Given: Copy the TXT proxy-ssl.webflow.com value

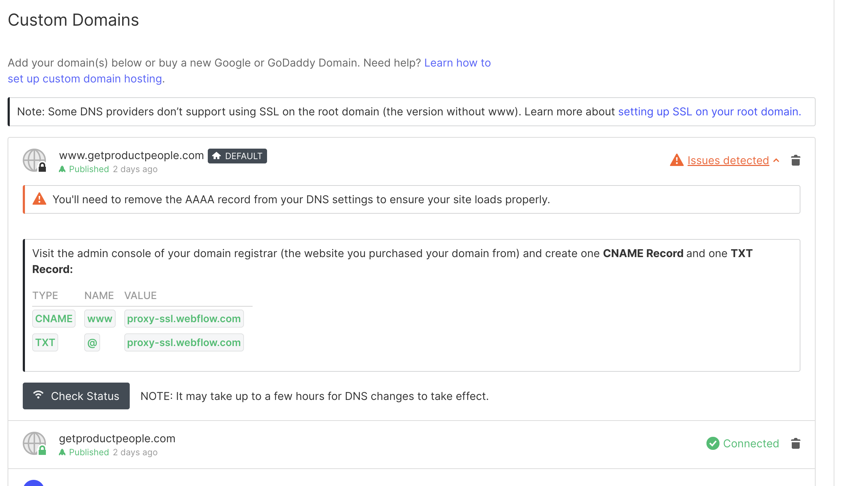Looking at the screenshot, I should tap(184, 342).
